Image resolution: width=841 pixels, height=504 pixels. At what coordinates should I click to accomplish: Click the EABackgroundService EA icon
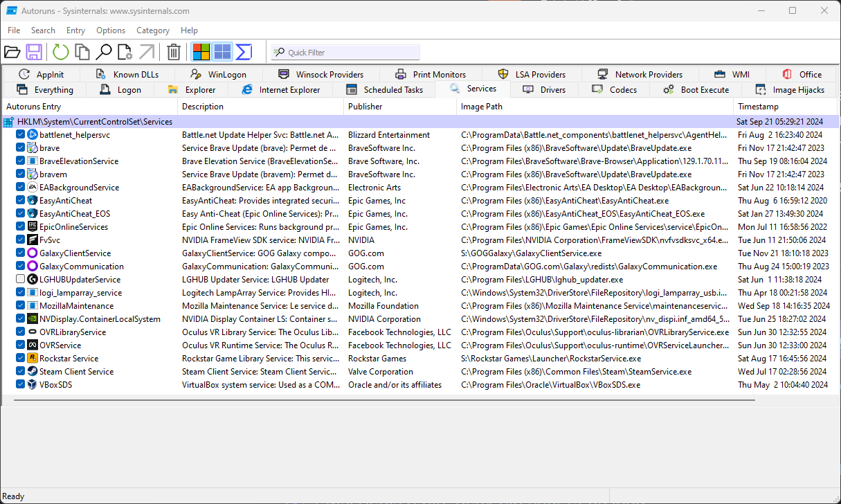32,188
